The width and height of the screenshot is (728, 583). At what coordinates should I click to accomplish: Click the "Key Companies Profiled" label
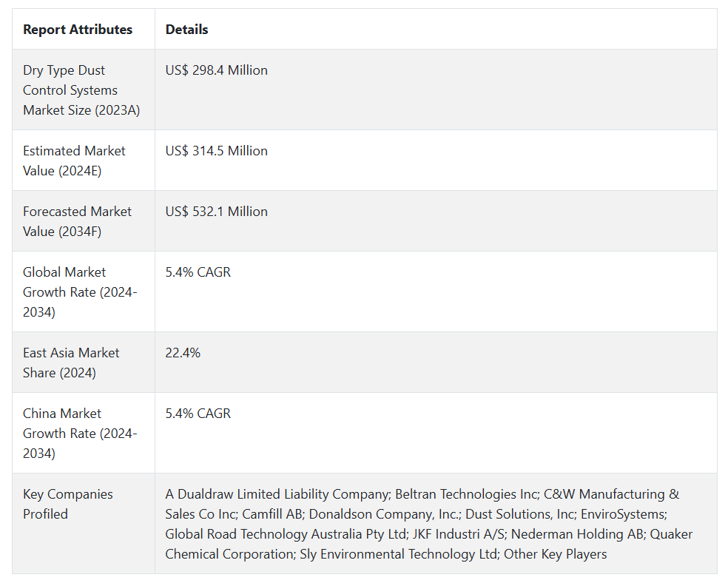tap(68, 504)
